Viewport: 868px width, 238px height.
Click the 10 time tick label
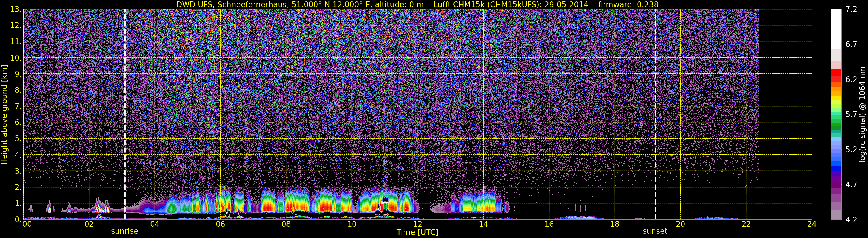352,224
